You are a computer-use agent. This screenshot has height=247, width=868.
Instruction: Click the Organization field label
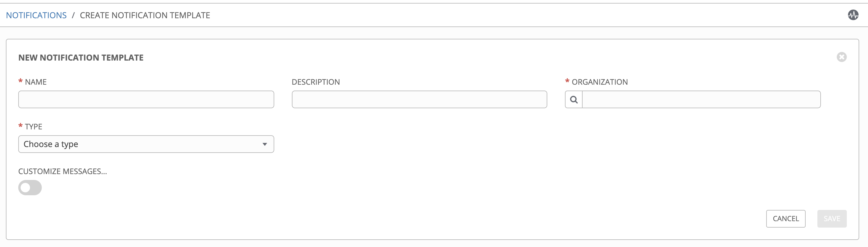[599, 82]
